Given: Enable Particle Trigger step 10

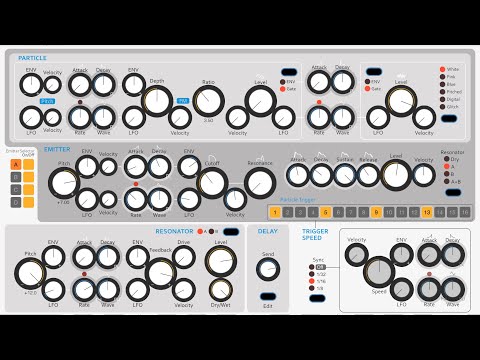Looking at the screenshot, I should [x=389, y=212].
